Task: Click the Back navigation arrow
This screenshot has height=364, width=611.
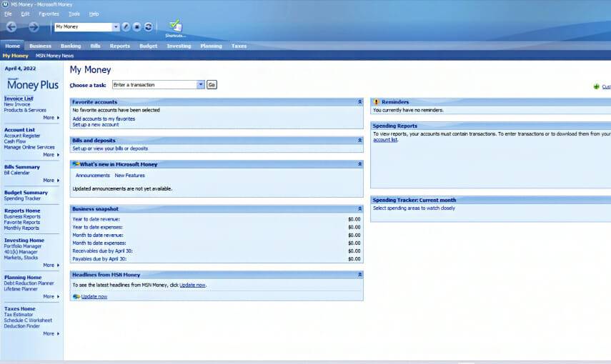Action: [x=11, y=27]
